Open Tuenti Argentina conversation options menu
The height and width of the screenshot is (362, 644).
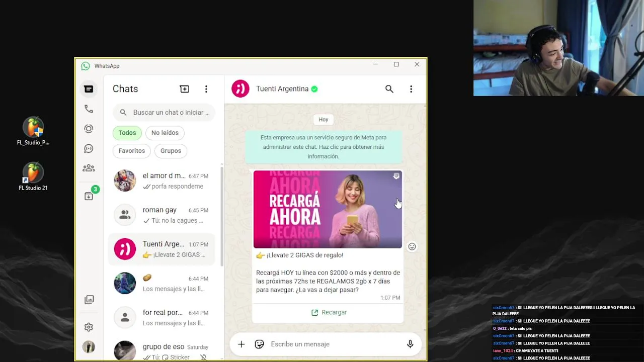(x=411, y=89)
